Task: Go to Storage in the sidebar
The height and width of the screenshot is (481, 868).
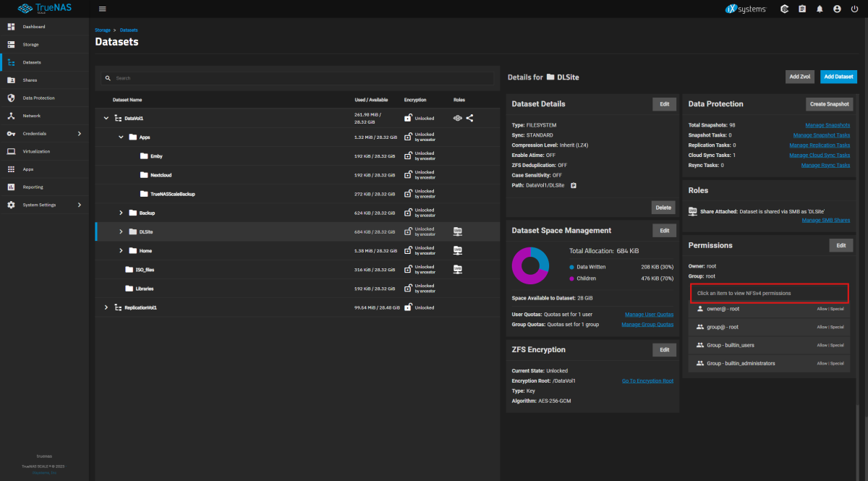Action: [44, 45]
